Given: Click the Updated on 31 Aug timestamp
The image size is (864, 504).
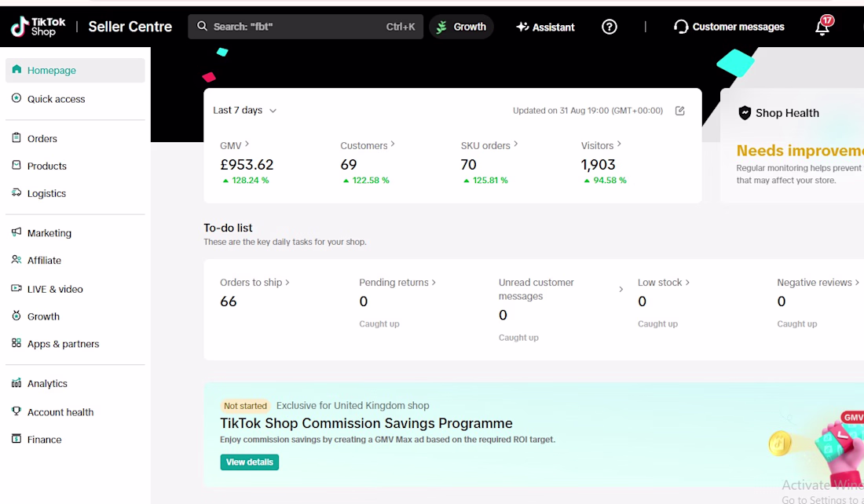Looking at the screenshot, I should tap(588, 111).
